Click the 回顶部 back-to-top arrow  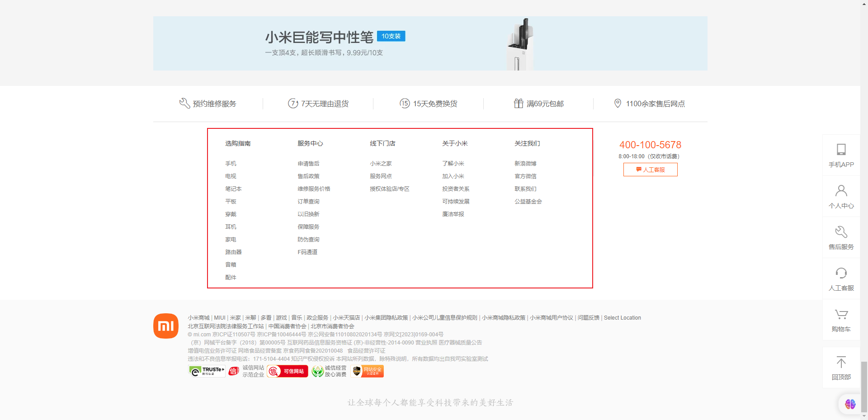click(841, 367)
